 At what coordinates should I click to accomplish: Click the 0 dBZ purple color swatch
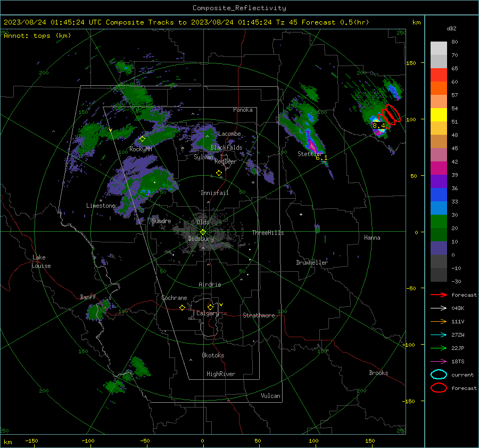point(439,248)
